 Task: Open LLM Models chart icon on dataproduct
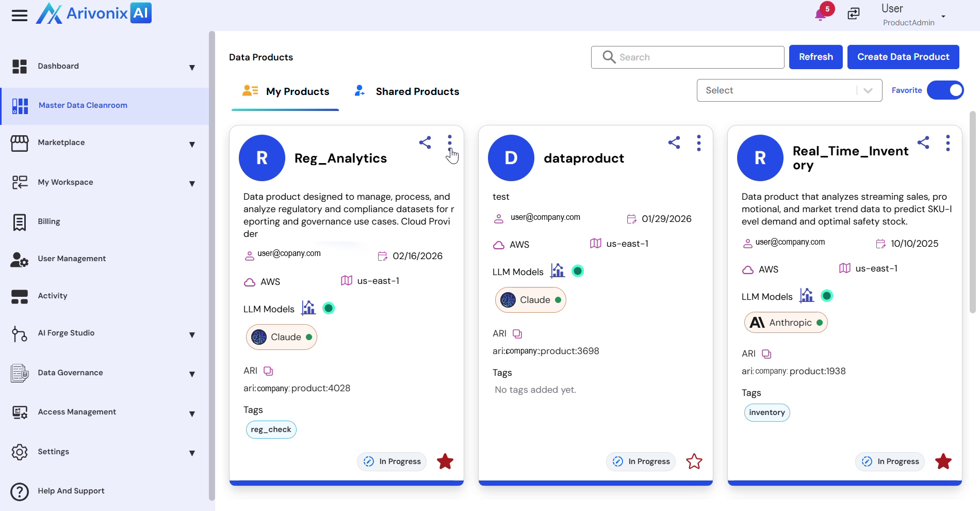click(558, 271)
